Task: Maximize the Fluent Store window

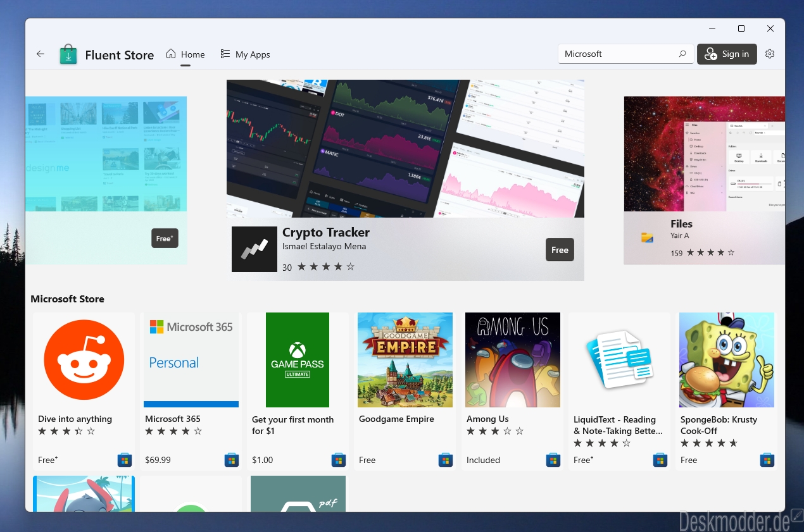Action: [741, 28]
